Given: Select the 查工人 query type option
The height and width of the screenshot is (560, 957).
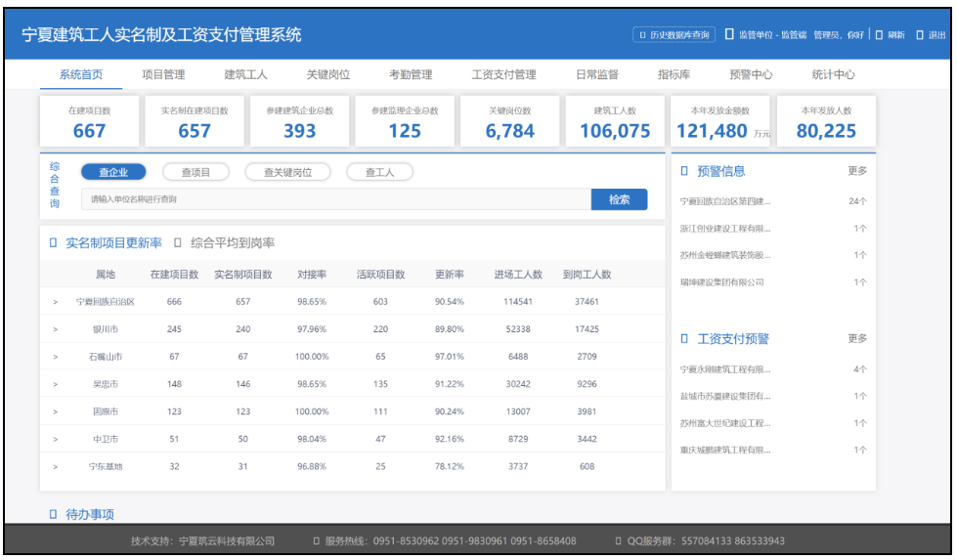Looking at the screenshot, I should tap(379, 172).
